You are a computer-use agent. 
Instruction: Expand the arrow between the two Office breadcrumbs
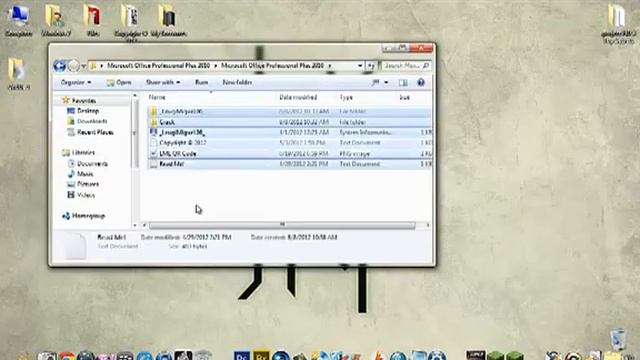coord(216,66)
